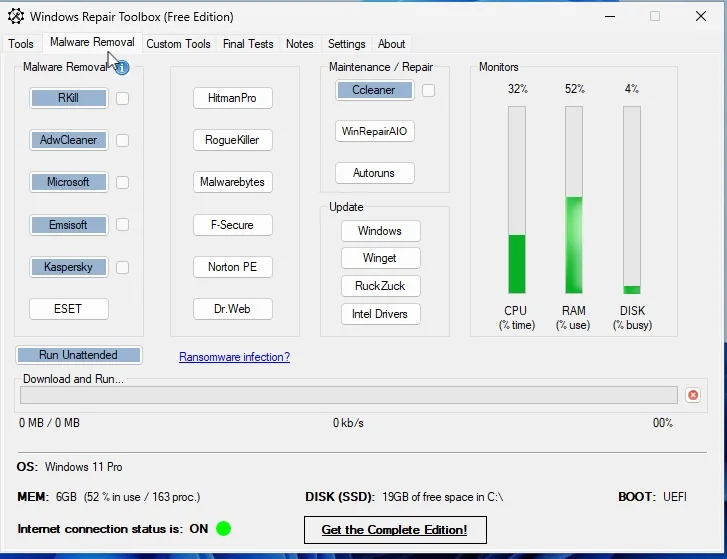Download and run HitmanPro

click(x=233, y=98)
